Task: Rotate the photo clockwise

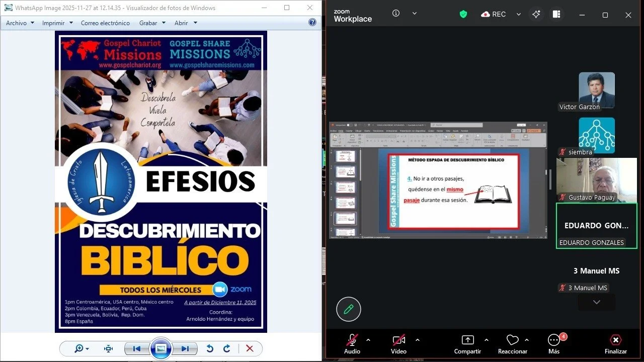Action: tap(227, 348)
